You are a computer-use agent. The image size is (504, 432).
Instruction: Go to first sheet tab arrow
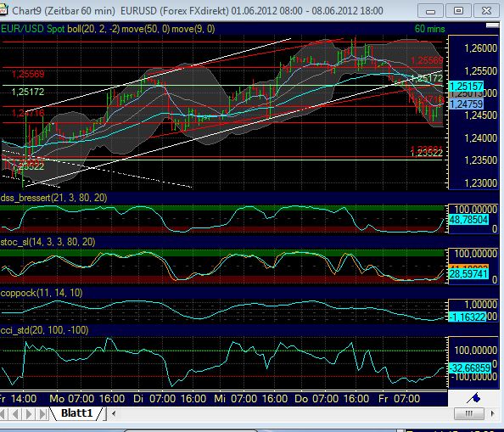[x=3, y=413]
